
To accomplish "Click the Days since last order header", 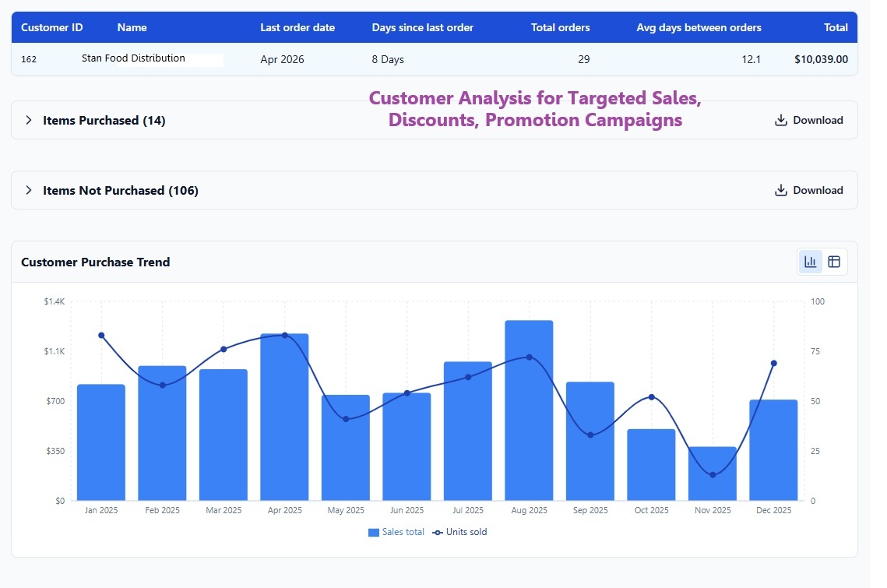I will (423, 27).
